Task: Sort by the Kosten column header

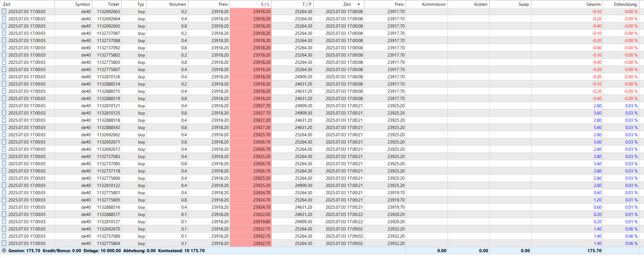Action: point(468,4)
